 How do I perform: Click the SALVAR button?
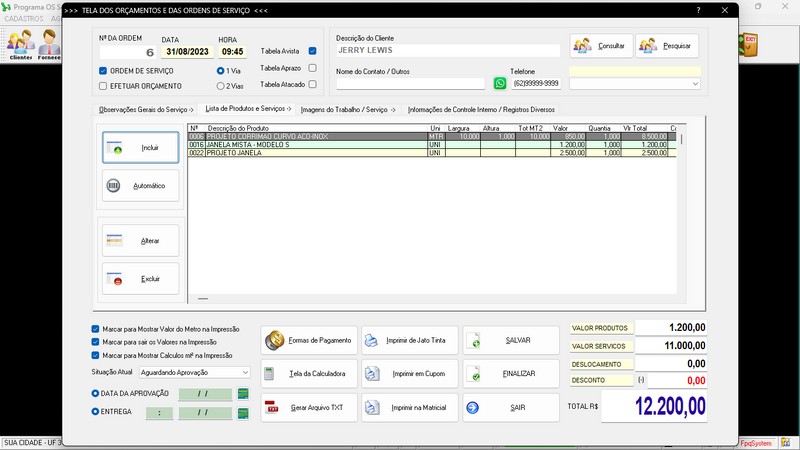coord(512,341)
